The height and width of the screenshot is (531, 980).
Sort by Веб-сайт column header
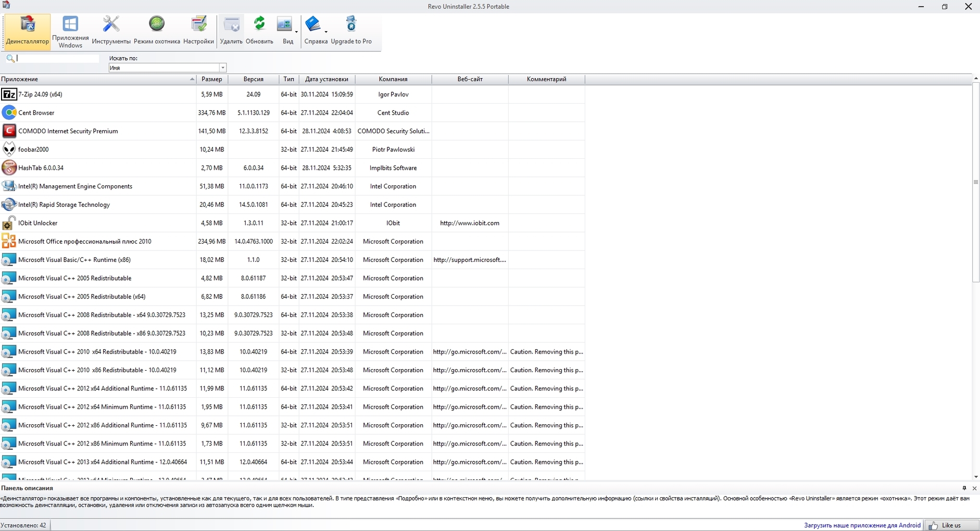pyautogui.click(x=470, y=79)
